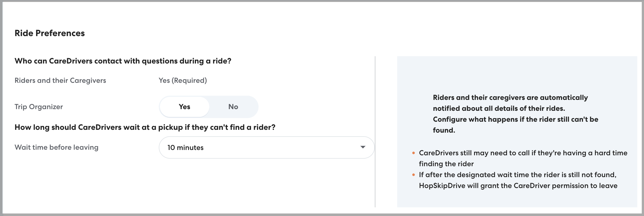
Task: Switch Trip Organizer contact to No
Action: tap(233, 107)
